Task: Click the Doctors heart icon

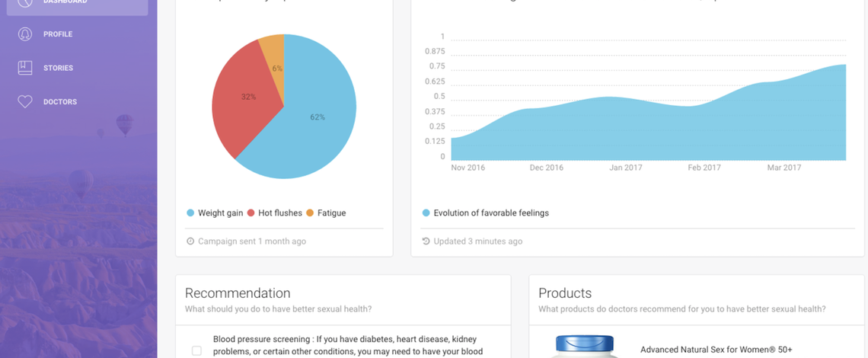Action: pyautogui.click(x=25, y=101)
